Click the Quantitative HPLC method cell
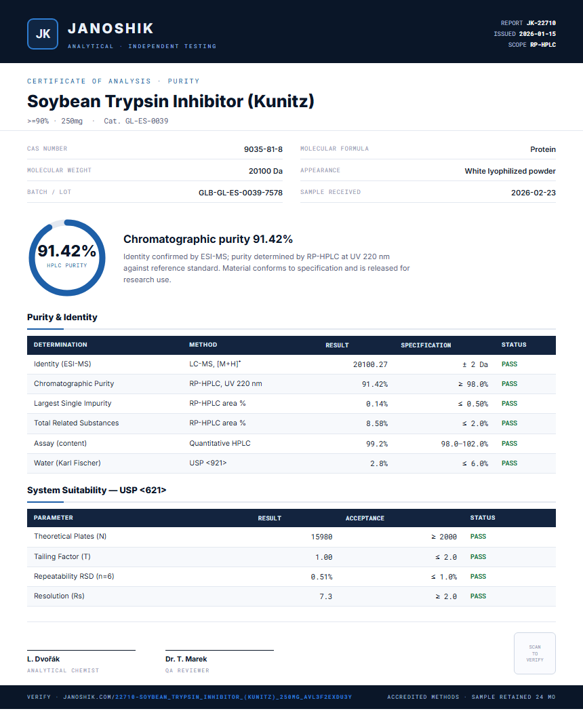The width and height of the screenshot is (583, 728). click(220, 444)
